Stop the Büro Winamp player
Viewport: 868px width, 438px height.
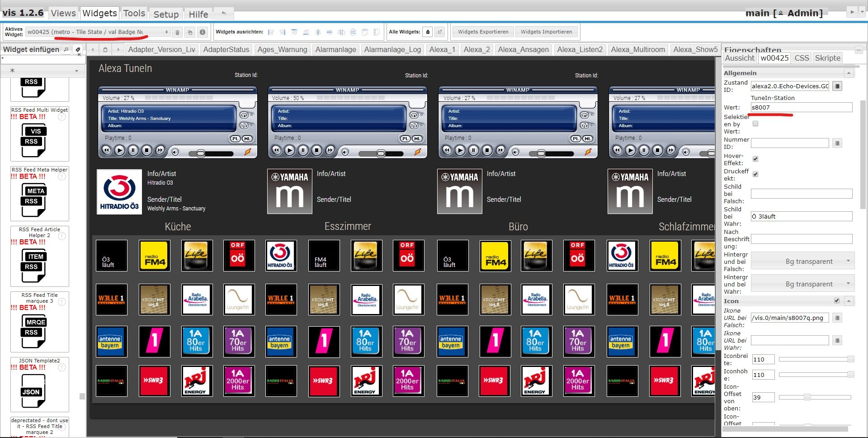pyautogui.click(x=487, y=150)
